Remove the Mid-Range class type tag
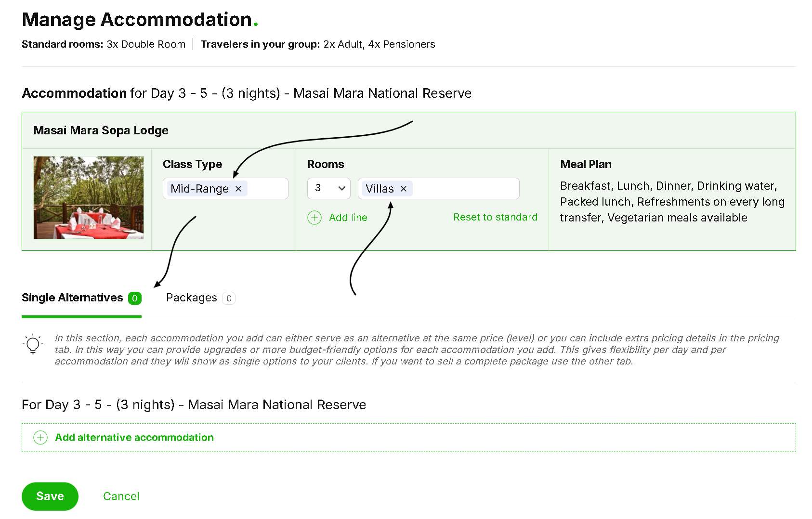Viewport: 812px width, 519px height. tap(238, 189)
